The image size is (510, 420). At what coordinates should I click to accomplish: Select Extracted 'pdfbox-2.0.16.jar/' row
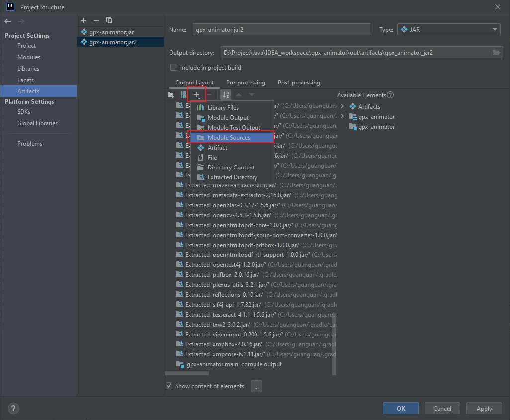tap(256, 275)
